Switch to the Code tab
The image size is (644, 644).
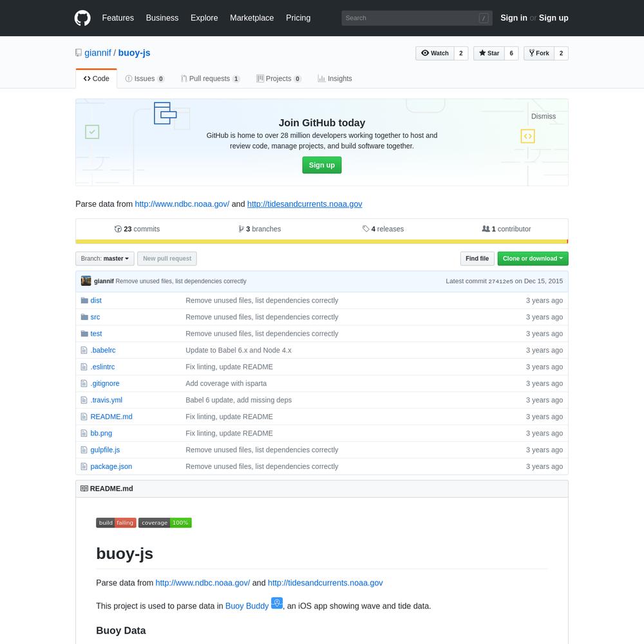(x=97, y=79)
